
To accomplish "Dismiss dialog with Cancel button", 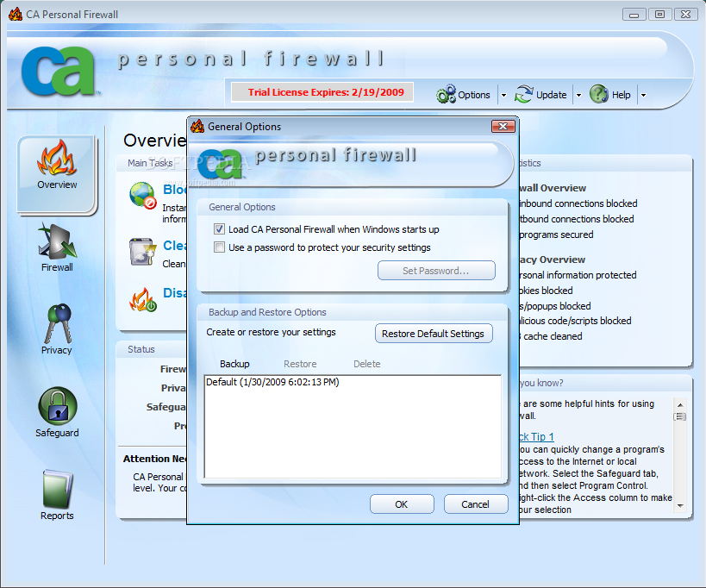I will (476, 504).
